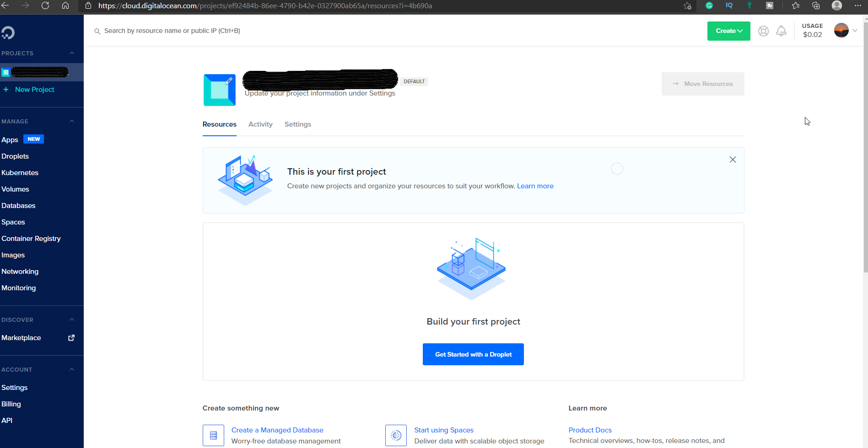The height and width of the screenshot is (448, 868).
Task: Collapse the ACCOUNT sidebar section
Action: pos(72,369)
